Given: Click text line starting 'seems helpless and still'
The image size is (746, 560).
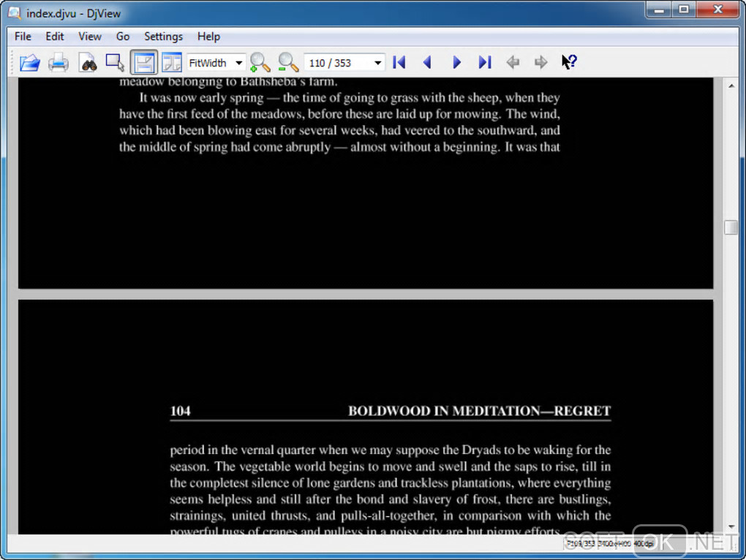Looking at the screenshot, I should tap(390, 499).
